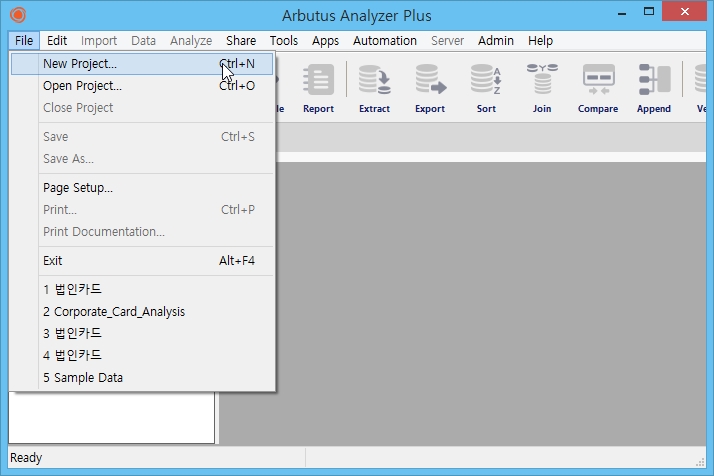Open the Help menu
Screen dimensions: 714x476
[x=540, y=41]
